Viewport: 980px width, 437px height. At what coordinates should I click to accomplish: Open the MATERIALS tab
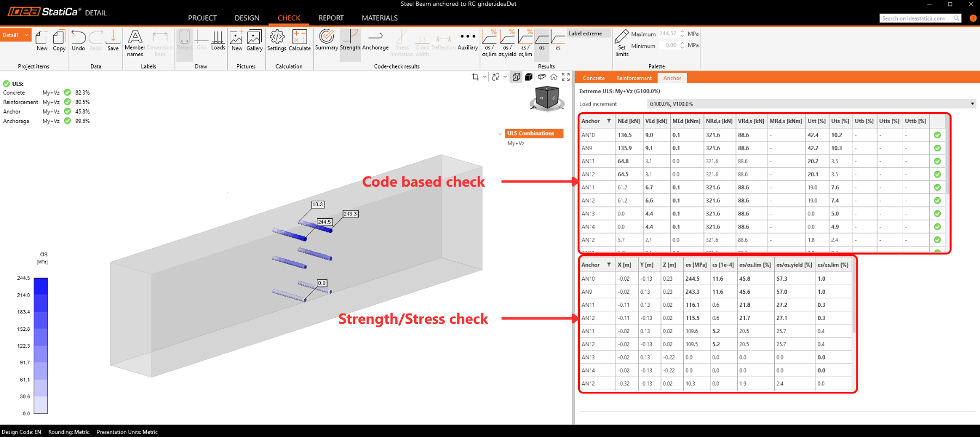click(379, 18)
